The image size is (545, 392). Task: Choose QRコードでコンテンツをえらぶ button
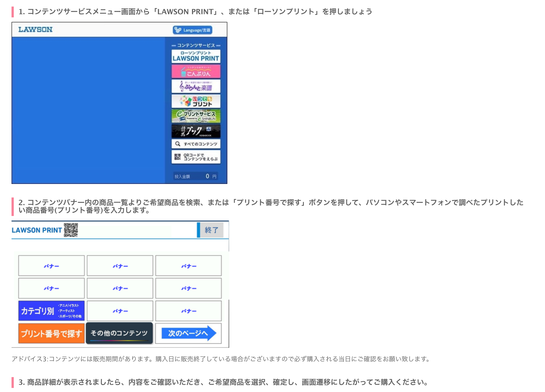(196, 157)
